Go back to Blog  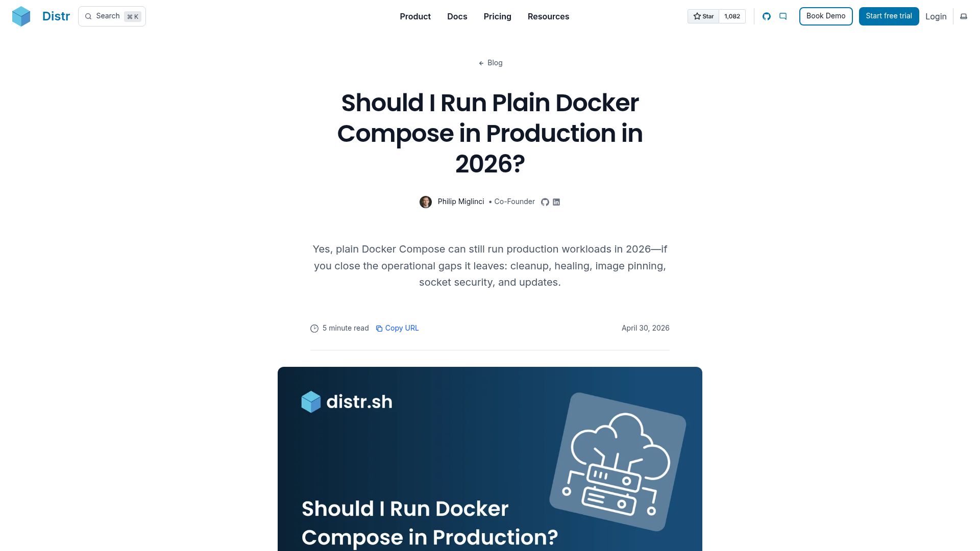pos(490,63)
